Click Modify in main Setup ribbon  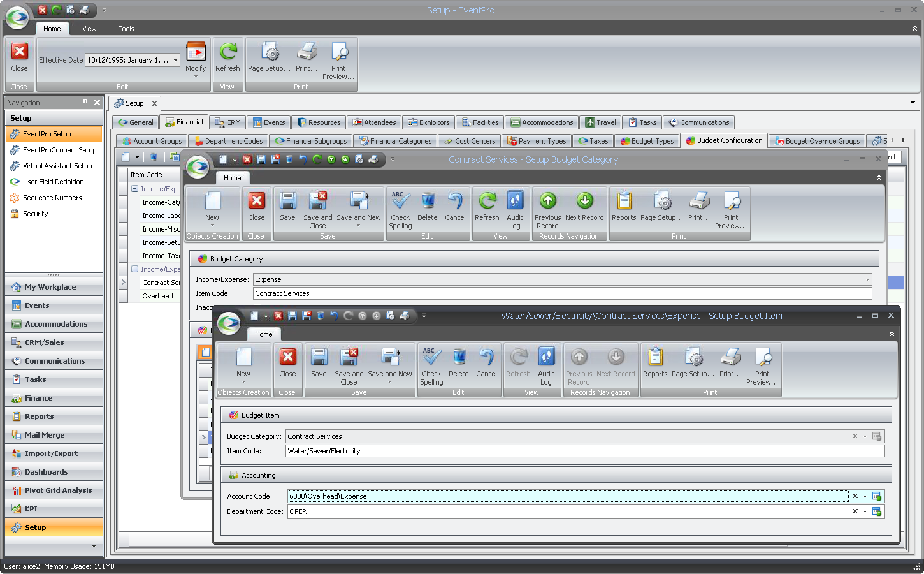click(196, 59)
